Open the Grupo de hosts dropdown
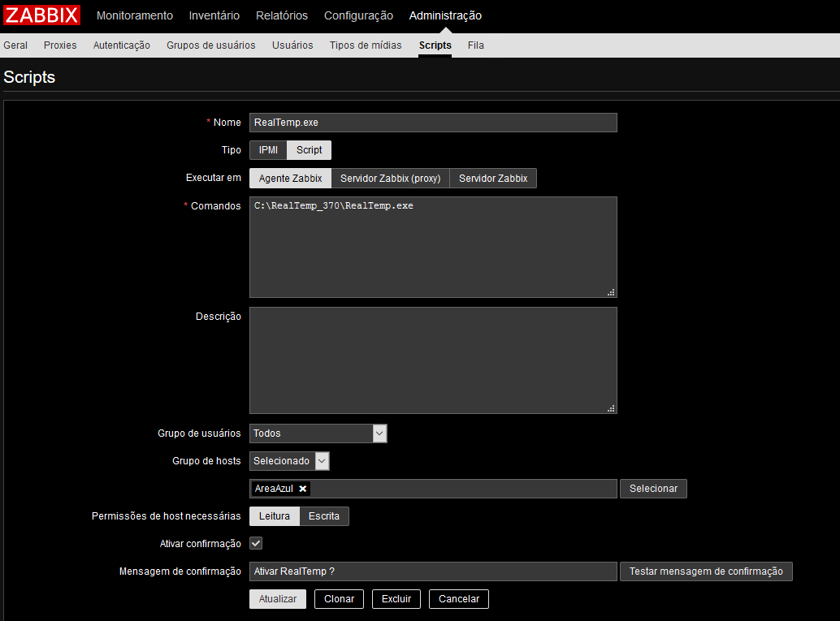Screen dimensions: 840x621 [x=289, y=461]
